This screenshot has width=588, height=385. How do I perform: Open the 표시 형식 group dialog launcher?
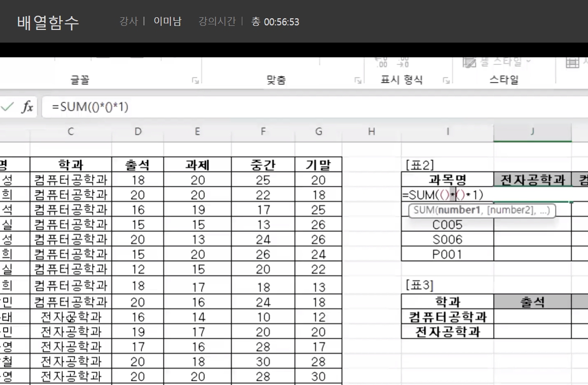point(446,80)
